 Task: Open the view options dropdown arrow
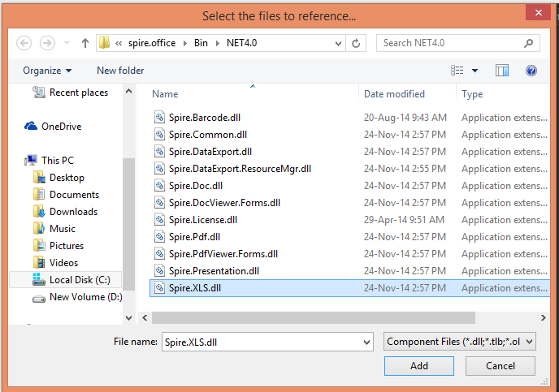point(474,71)
